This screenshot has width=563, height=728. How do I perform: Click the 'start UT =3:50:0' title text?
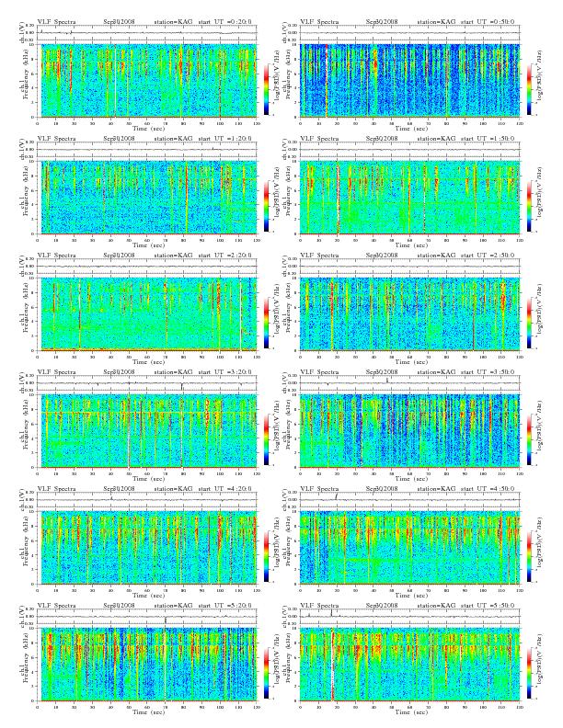488,372
